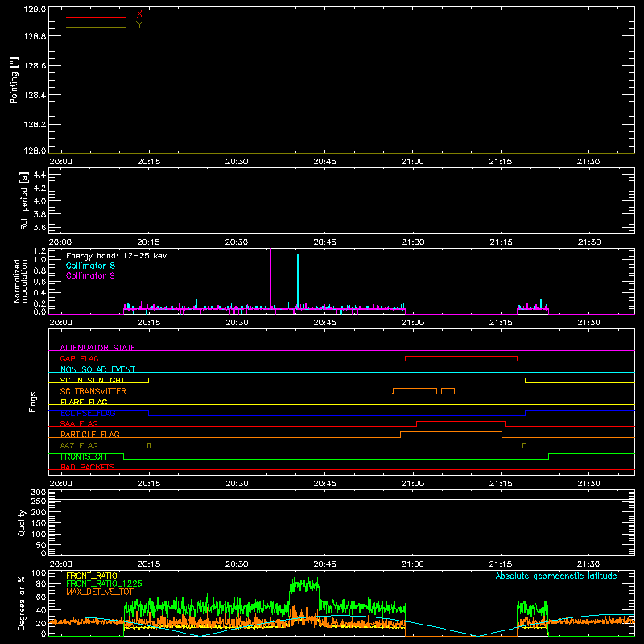
Task: Click the Roll period axis title
Action: (x=24, y=200)
